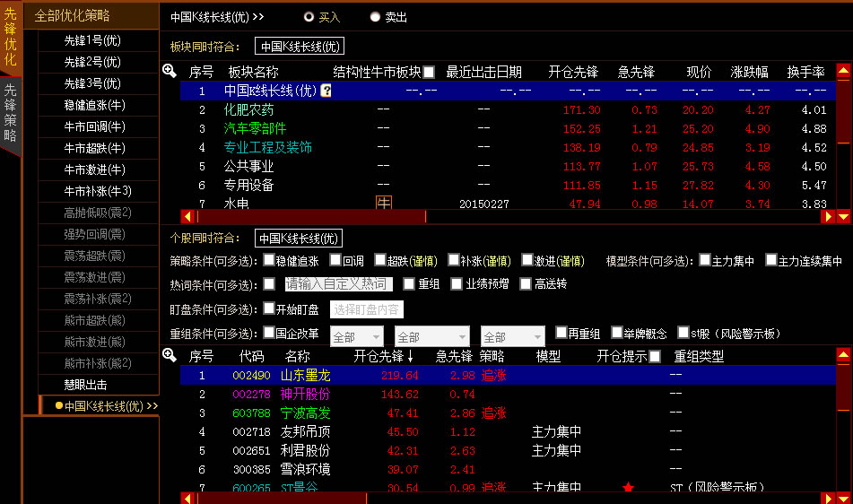Click the magnifier icon beside the stock table
The height and width of the screenshot is (504, 853).
[x=170, y=355]
